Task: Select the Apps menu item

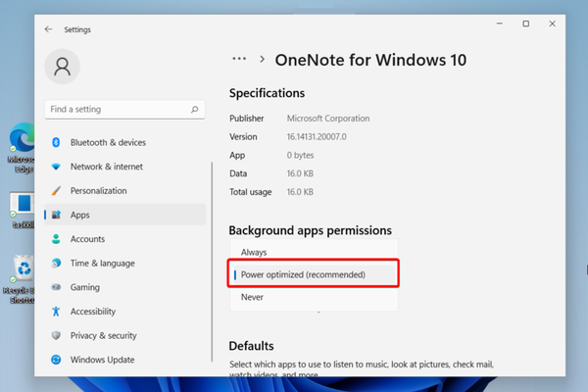Action: [x=81, y=215]
